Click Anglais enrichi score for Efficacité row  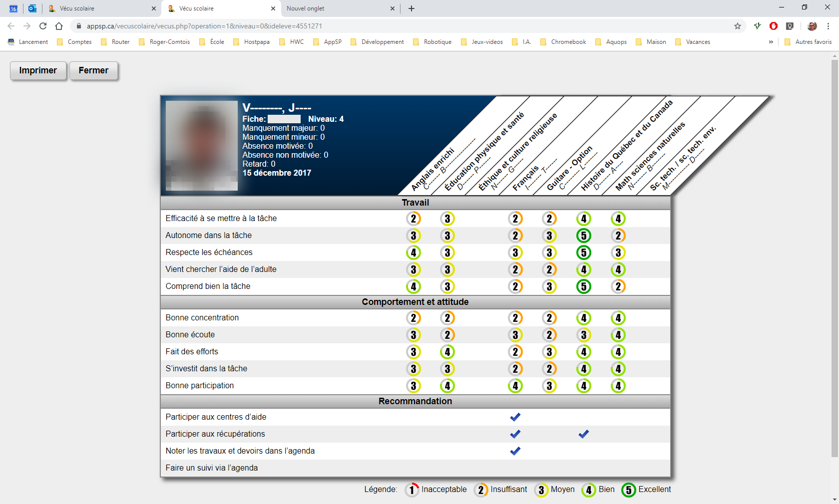414,219
